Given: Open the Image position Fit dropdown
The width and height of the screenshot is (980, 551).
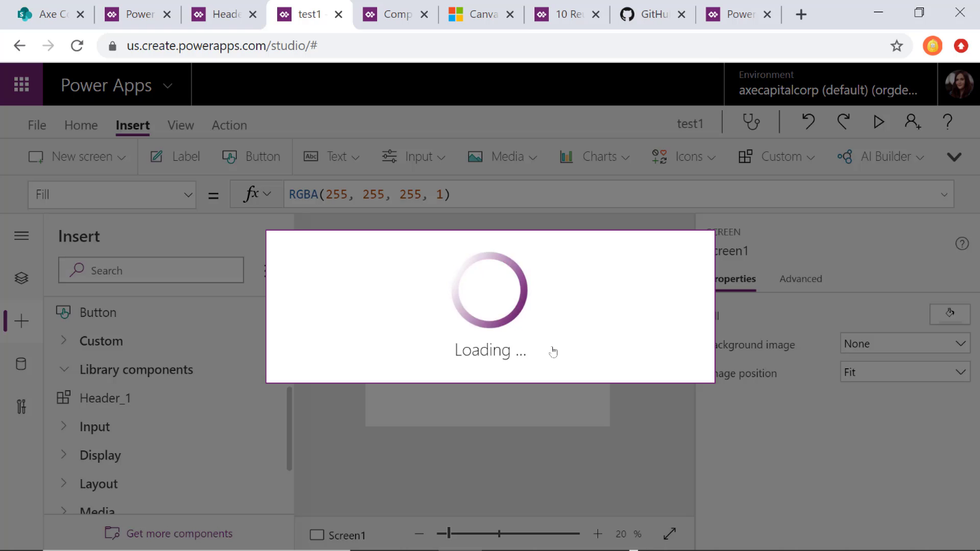Looking at the screenshot, I should pyautogui.click(x=905, y=372).
